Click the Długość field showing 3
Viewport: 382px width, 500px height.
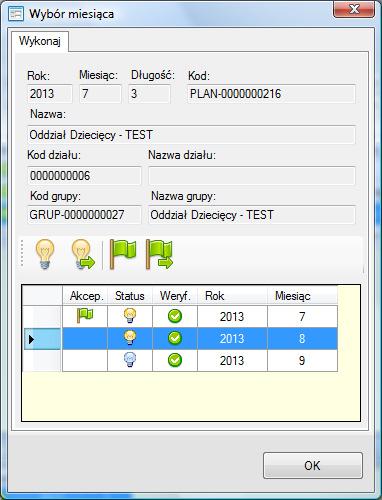pos(149,94)
